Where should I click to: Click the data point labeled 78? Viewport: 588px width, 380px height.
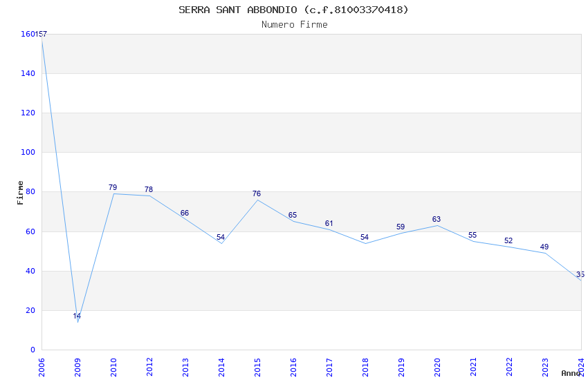point(149,189)
